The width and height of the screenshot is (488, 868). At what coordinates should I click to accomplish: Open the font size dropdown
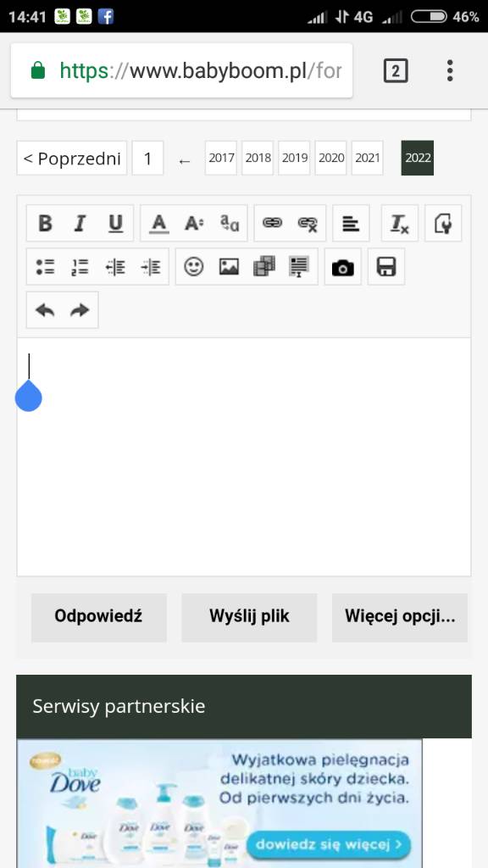pos(194,224)
